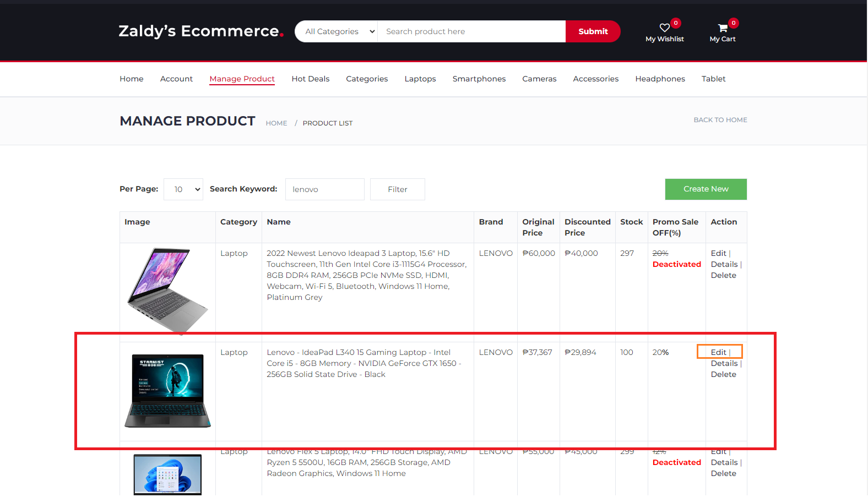This screenshot has width=868, height=503.
Task: Click Deactivated label in Flex 5 row
Action: pos(677,462)
